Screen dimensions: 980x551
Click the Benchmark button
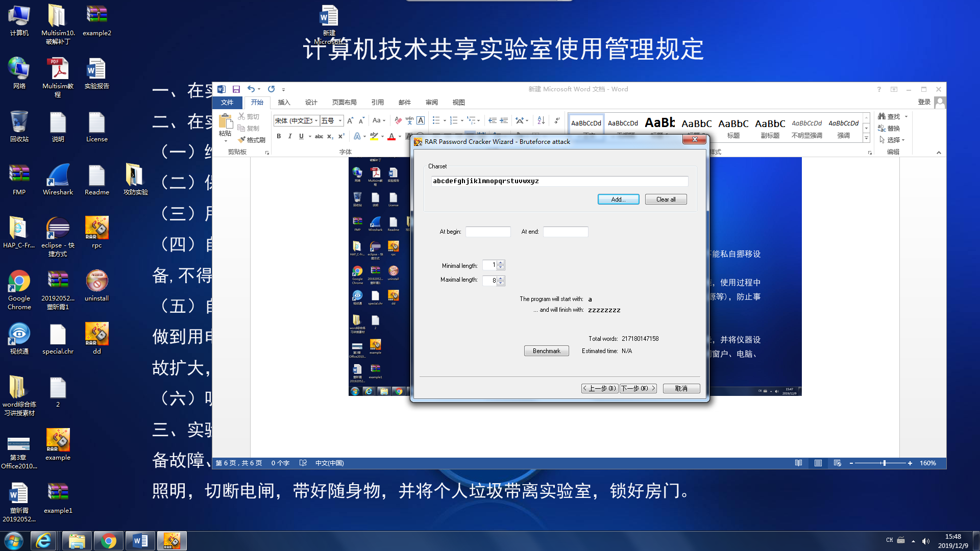coord(546,351)
